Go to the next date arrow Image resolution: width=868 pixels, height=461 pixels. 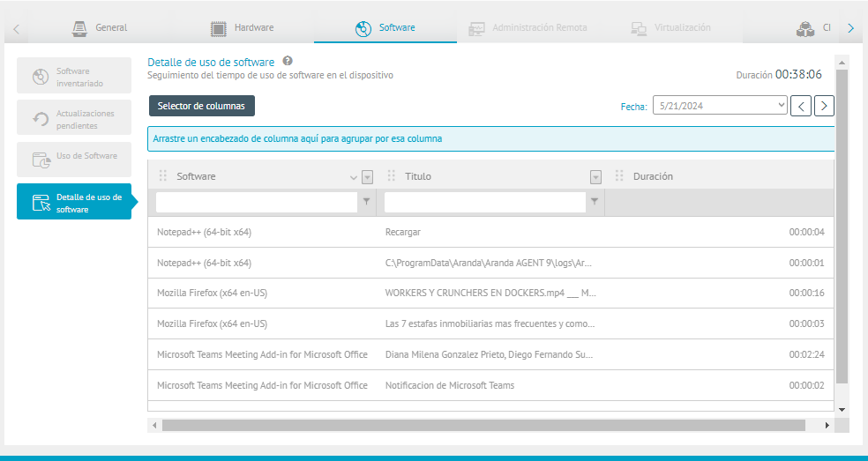[x=824, y=106]
